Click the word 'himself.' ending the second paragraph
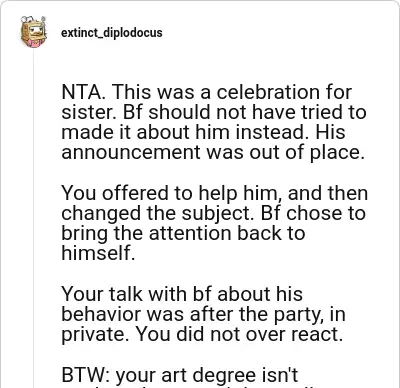This screenshot has height=388, width=400. point(98,253)
